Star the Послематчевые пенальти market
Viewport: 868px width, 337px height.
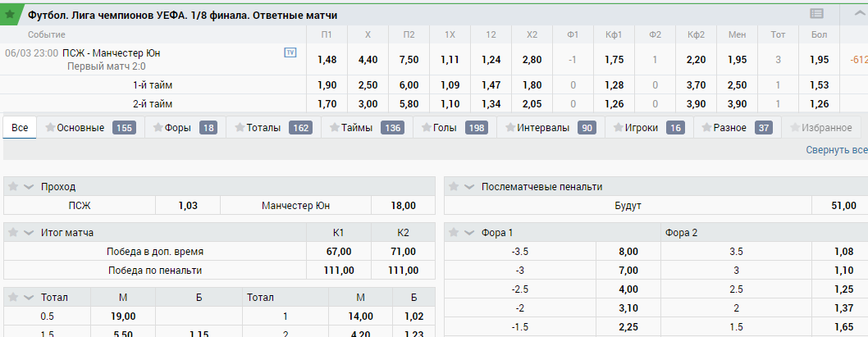[454, 186]
